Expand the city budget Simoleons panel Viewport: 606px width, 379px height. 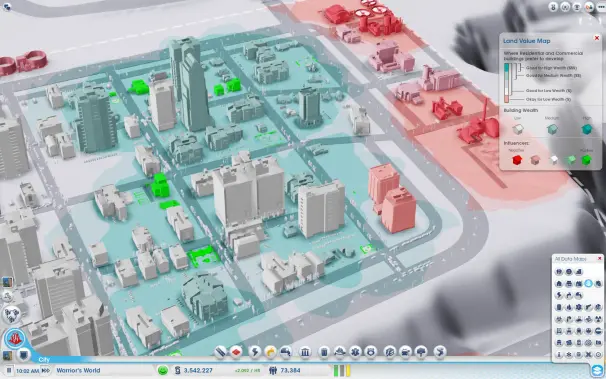click(x=194, y=371)
